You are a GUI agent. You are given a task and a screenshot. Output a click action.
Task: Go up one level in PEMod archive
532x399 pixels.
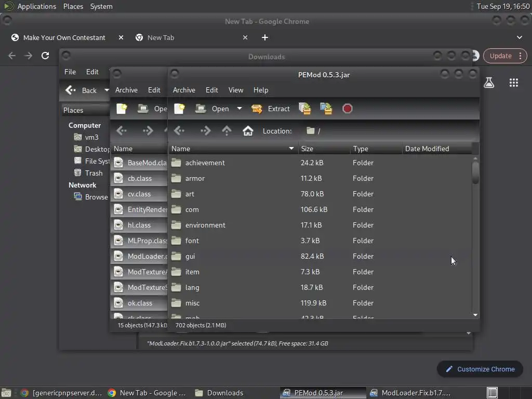[227, 130]
